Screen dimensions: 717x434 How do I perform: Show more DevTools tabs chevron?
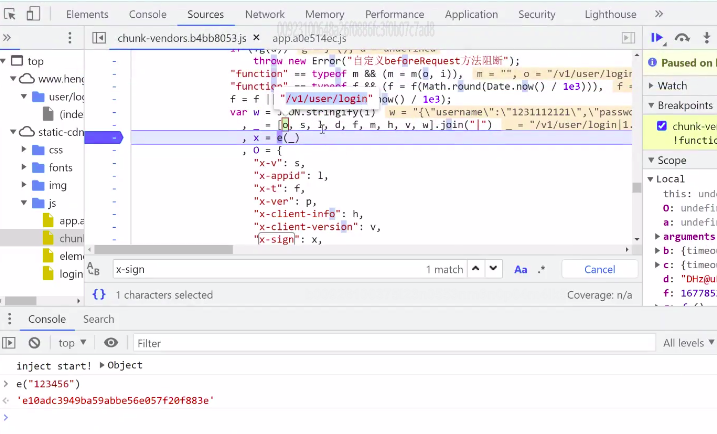point(659,14)
